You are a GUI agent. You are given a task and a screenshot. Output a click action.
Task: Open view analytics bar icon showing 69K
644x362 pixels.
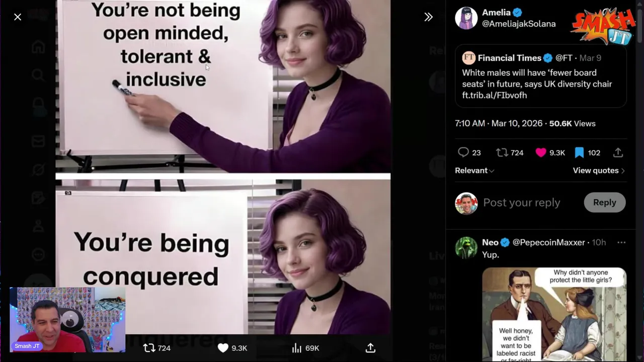pos(297,348)
